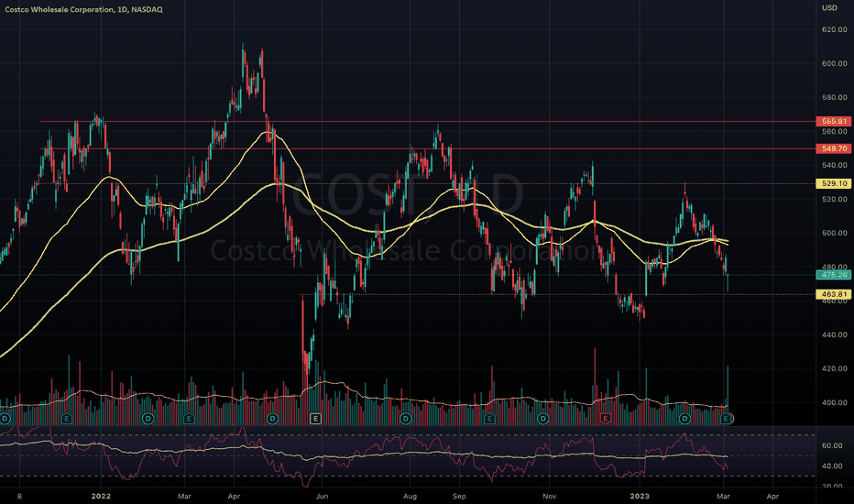854x504 pixels.
Task: Open the earnings marker at Mar 2023
Action: (x=726, y=419)
